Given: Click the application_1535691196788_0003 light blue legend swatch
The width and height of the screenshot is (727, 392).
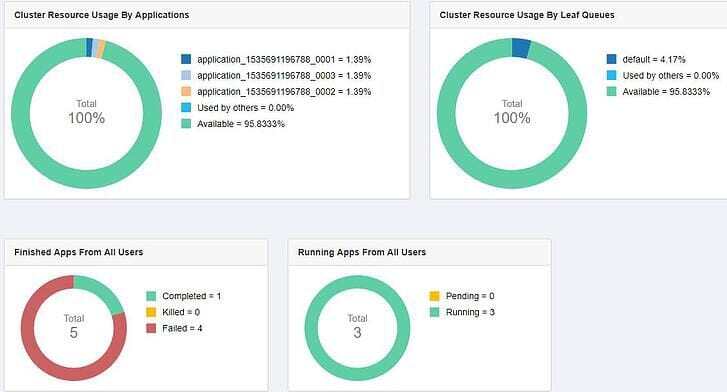Looking at the screenshot, I should click(186, 75).
